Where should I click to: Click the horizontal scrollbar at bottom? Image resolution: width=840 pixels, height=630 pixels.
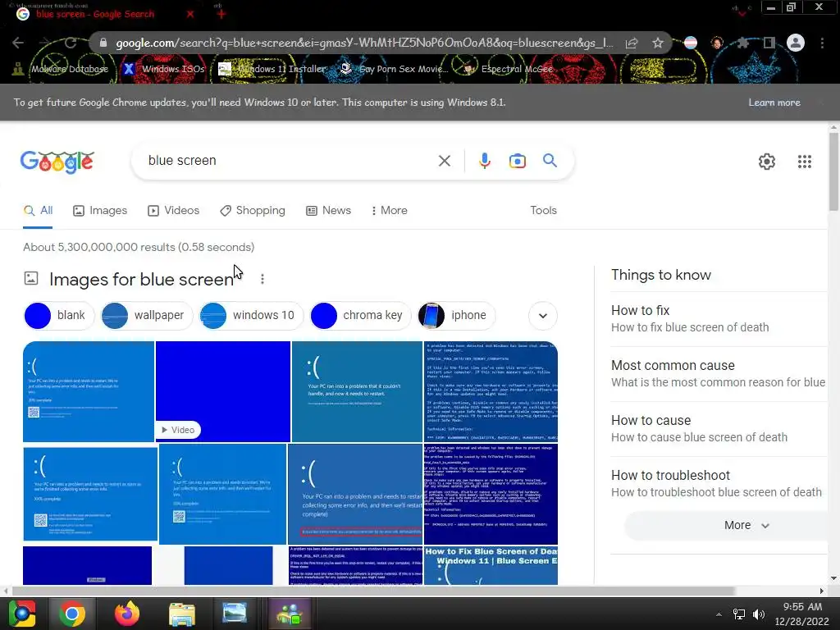(x=373, y=591)
